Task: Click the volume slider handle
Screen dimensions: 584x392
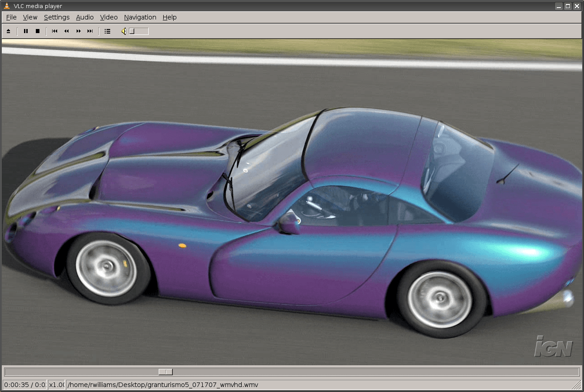Action: pyautogui.click(x=132, y=31)
